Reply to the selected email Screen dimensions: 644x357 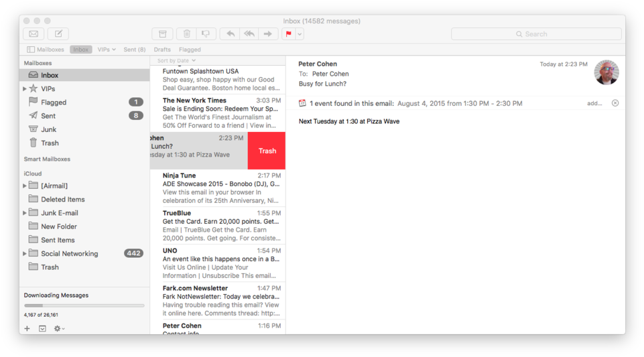(231, 34)
